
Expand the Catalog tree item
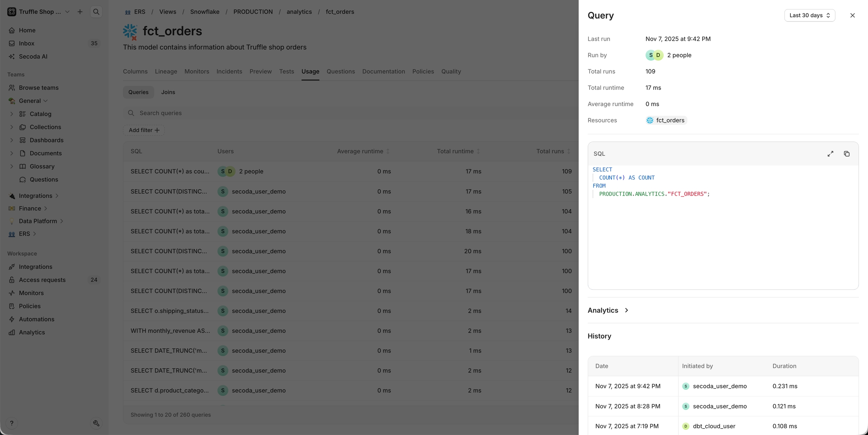coord(11,114)
